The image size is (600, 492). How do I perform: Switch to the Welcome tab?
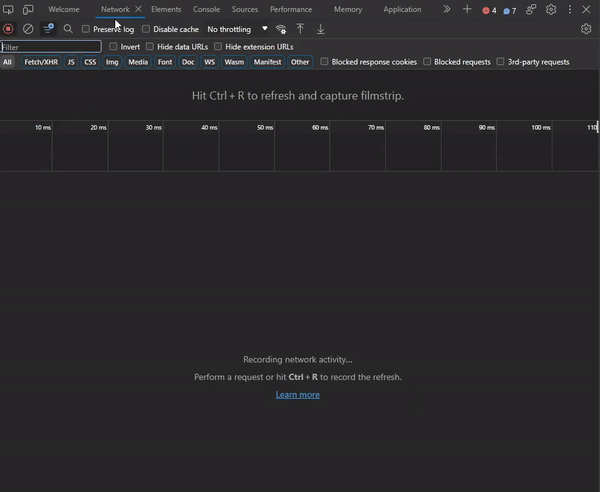64,9
